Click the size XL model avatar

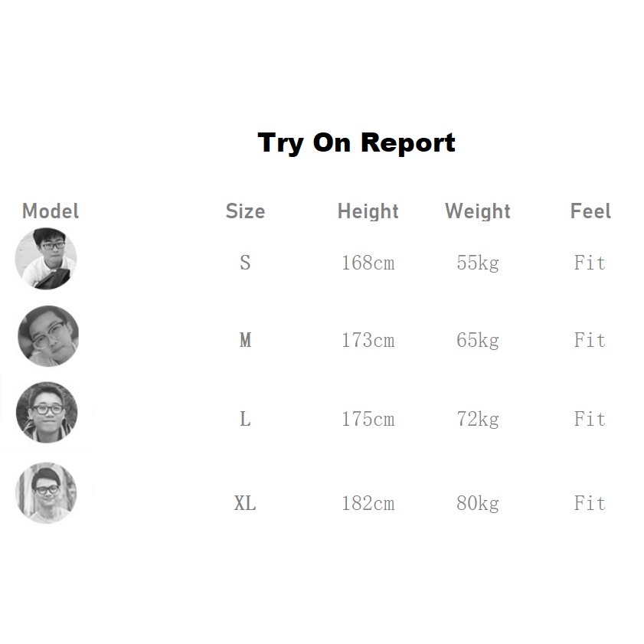(46, 492)
